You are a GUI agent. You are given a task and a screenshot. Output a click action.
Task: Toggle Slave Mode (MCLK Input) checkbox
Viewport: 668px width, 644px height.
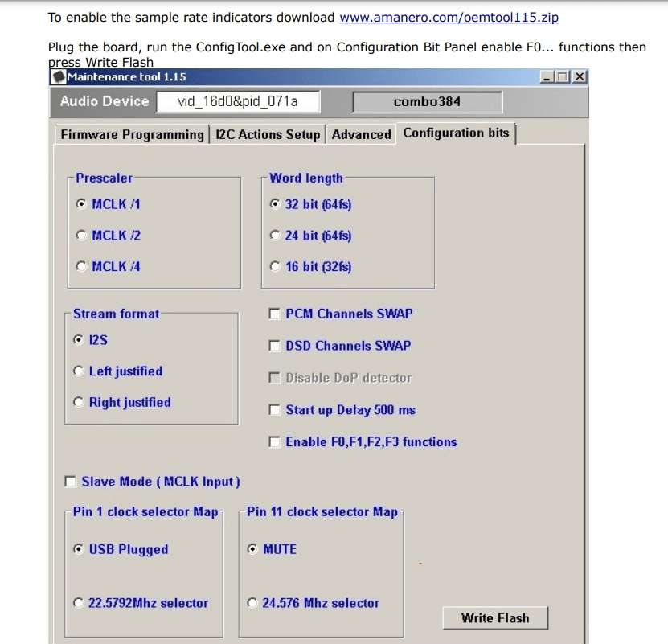pos(153,482)
